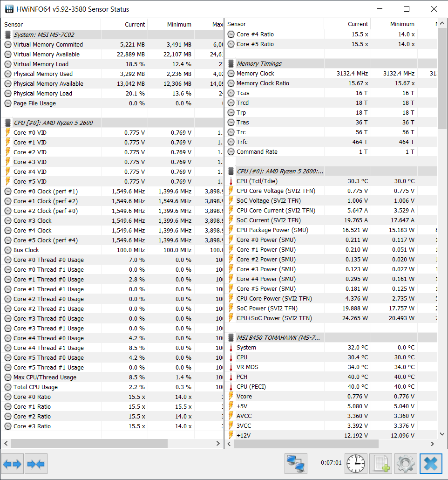Screen dimensions: 448x480
Task: Select the CPU (PECI) temperature row
Action: pos(332,387)
